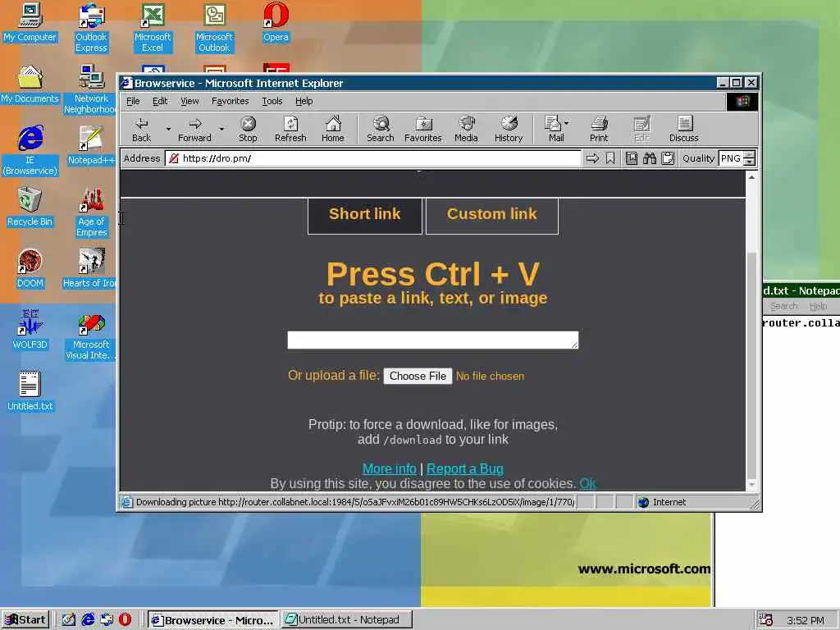This screenshot has width=840, height=630.
Task: Show the browsing History
Action: coord(509,129)
